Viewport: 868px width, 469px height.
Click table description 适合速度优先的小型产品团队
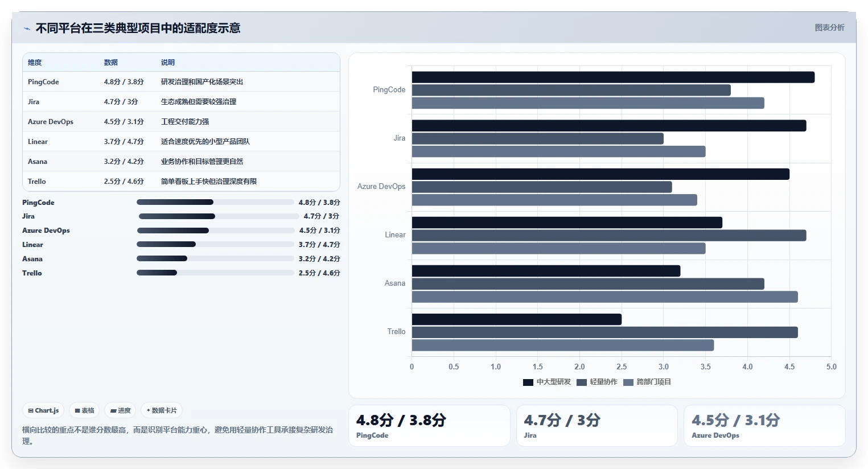click(x=205, y=142)
